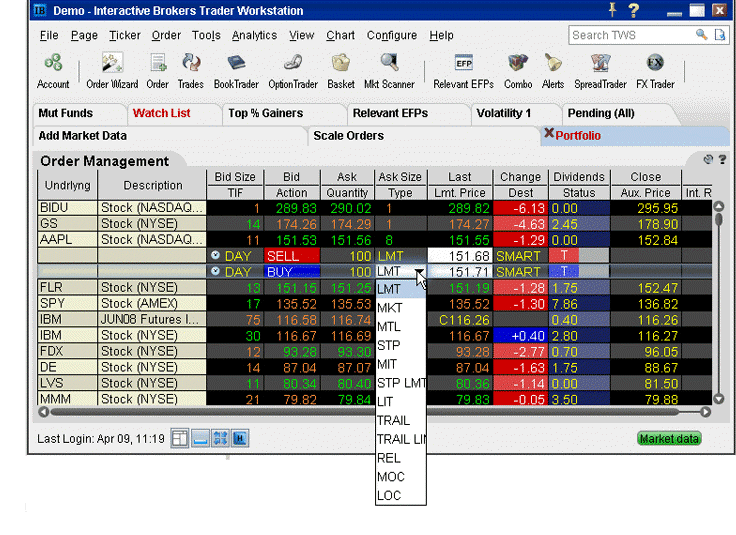Toggle the round icon beside DAY on BUY row
This screenshot has width=736, height=535.
click(x=215, y=272)
